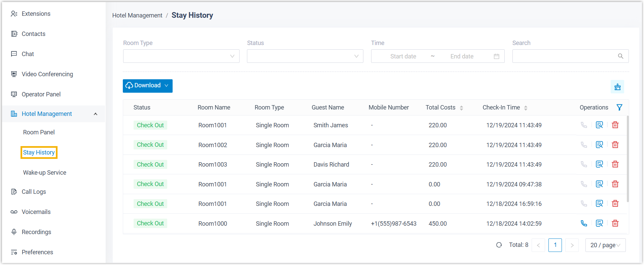Click the Start date input field
The image size is (644, 265).
(x=403, y=56)
